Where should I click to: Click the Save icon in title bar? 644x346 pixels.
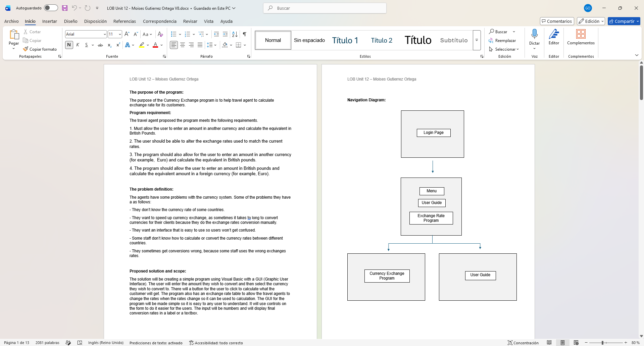pyautogui.click(x=65, y=8)
